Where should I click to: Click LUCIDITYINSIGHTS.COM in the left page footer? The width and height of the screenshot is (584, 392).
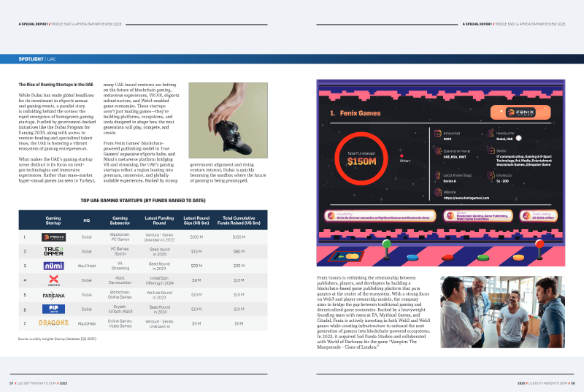[x=37, y=383]
